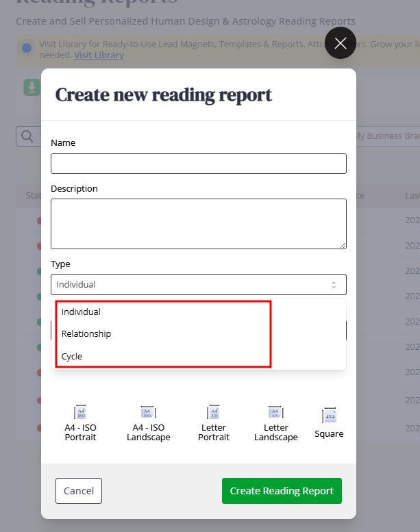
Task: Click the magnifier search icon
Action: [27, 136]
